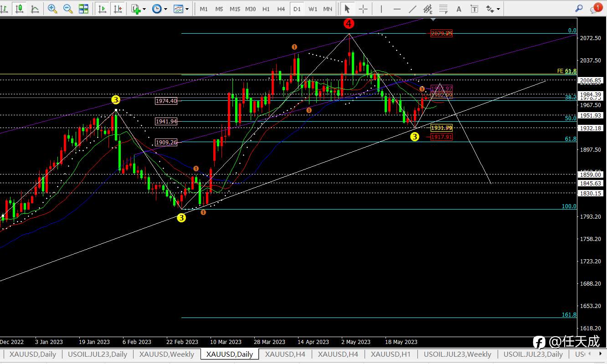Set timeframe to M15
This screenshot has width=607, height=364.
[235, 9]
